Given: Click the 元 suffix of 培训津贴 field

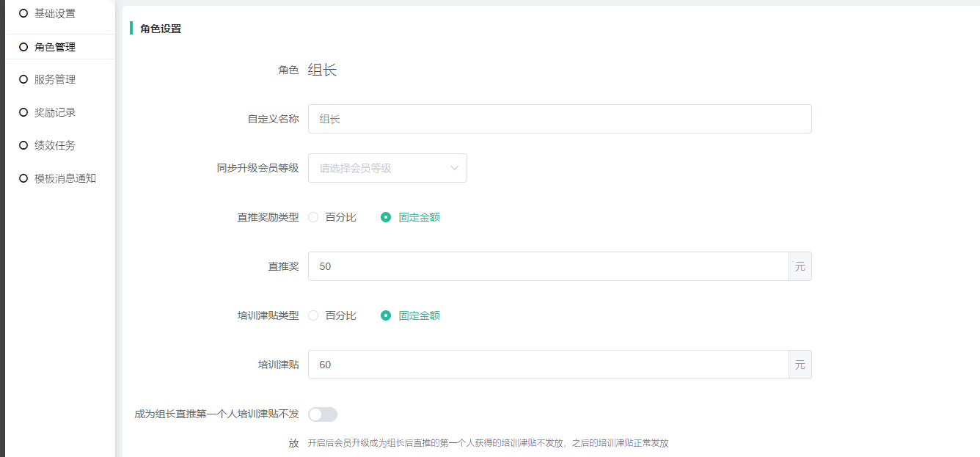Looking at the screenshot, I should (800, 365).
